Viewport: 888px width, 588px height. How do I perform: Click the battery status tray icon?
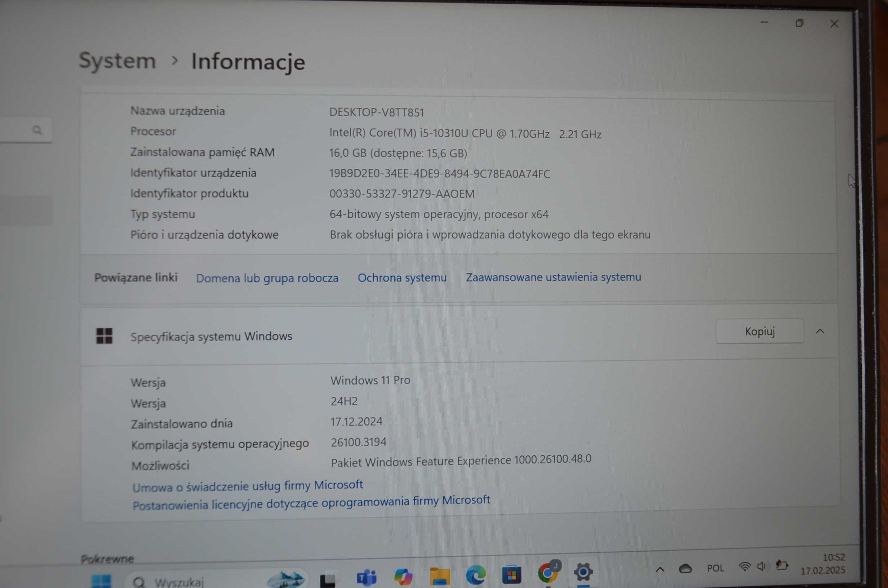pos(782,565)
